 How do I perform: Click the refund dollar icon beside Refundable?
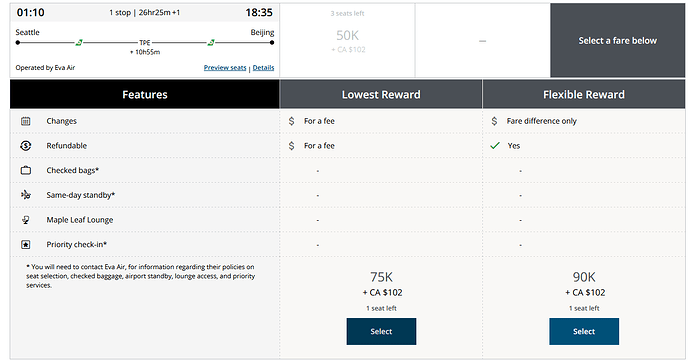coord(26,146)
